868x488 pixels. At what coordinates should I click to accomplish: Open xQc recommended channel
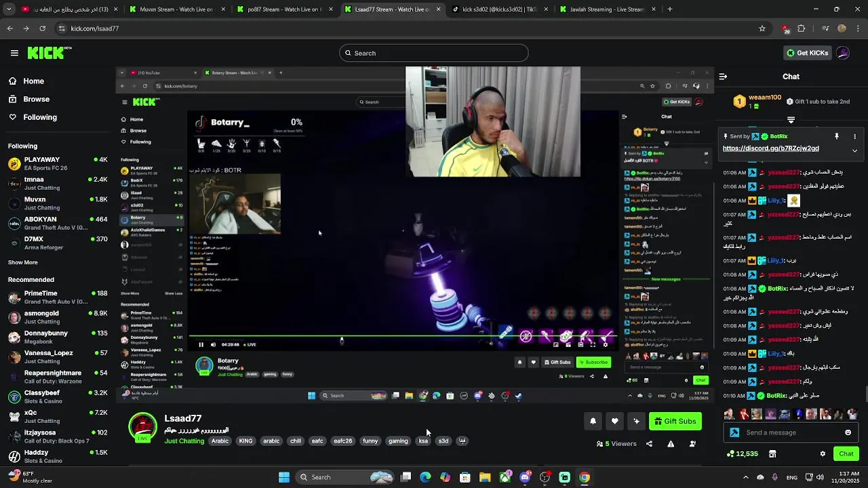(x=58, y=416)
